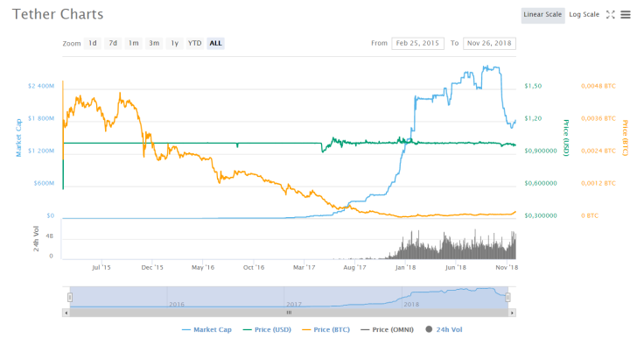Toggle Price (OMNI) series in legend

click(387, 329)
